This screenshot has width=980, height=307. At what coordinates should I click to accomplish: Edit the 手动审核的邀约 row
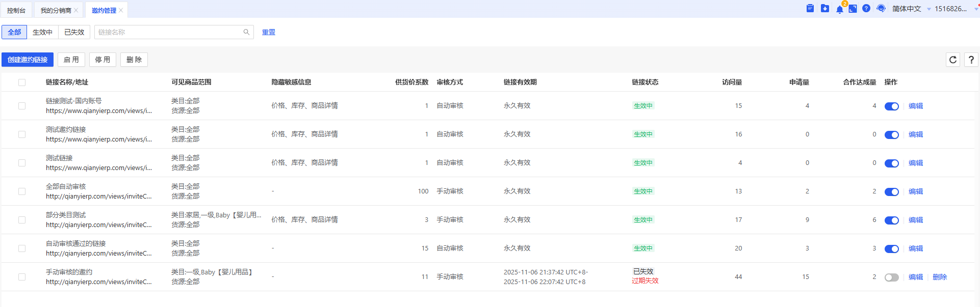(x=916, y=277)
